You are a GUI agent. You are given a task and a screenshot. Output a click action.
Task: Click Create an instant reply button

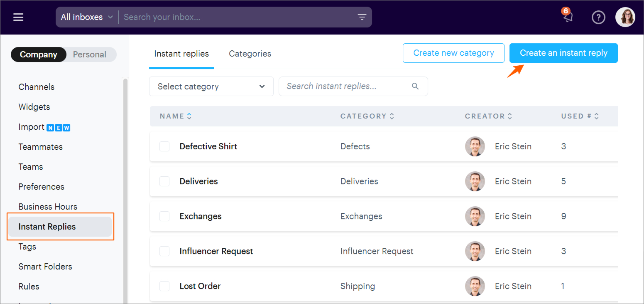click(x=563, y=53)
